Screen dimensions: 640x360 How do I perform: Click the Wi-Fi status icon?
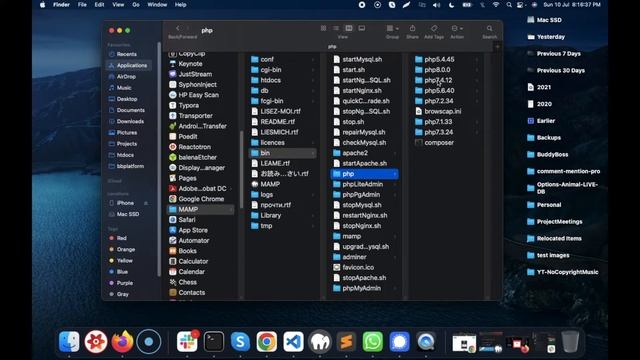(496, 5)
